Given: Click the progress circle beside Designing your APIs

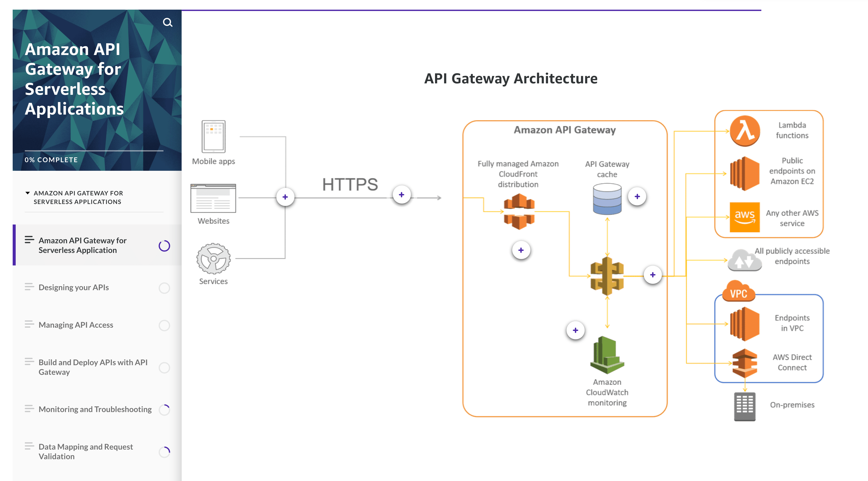Looking at the screenshot, I should tap(164, 288).
